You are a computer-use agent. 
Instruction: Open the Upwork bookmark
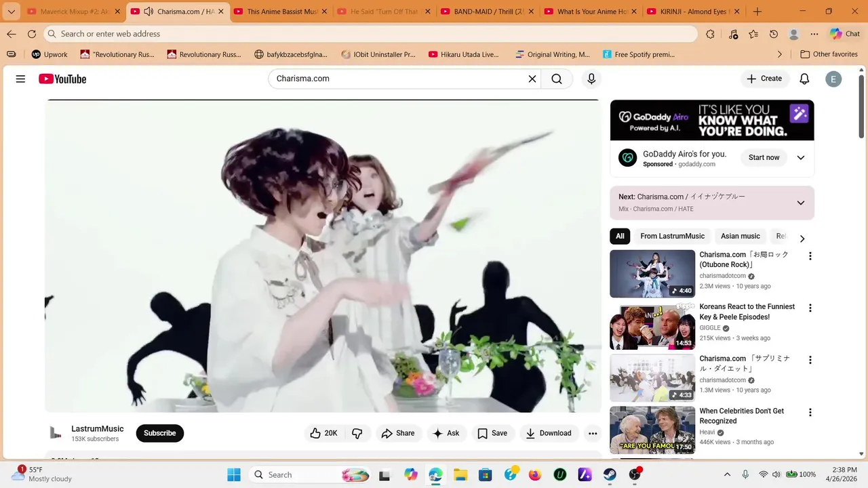(50, 54)
